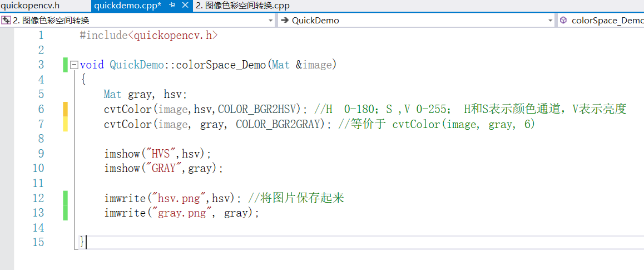
Task: Click the cube icon beside colorSpace_Demo member
Action: 563,21
